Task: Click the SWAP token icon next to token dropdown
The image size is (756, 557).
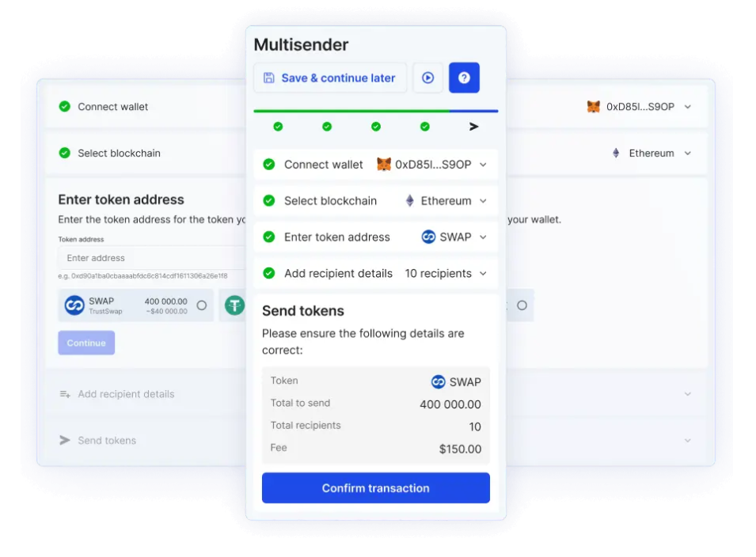Action: click(x=431, y=237)
